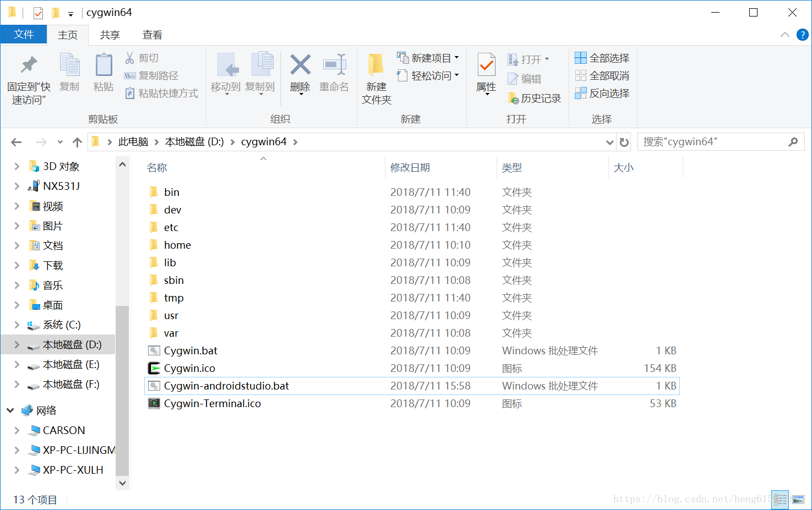
Task: Click the Refresh button beside address bar
Action: click(624, 142)
